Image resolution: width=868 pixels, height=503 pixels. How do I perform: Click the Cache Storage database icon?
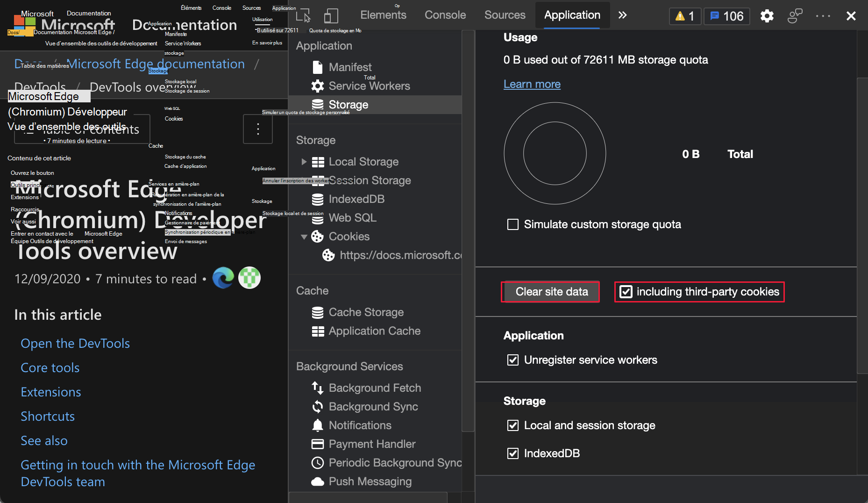click(318, 312)
